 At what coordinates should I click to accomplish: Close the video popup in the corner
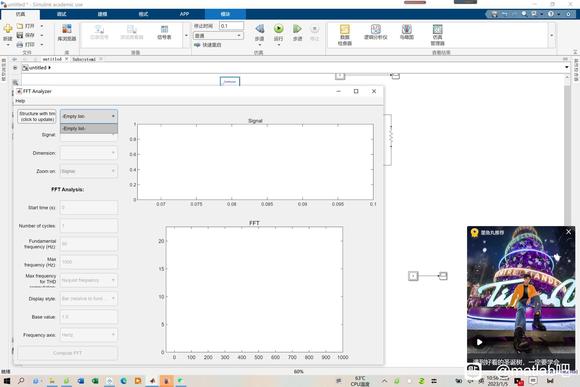[569, 232]
